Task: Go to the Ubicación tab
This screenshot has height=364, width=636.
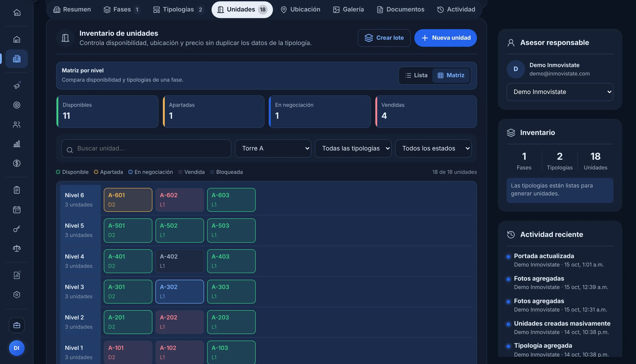Action: click(x=301, y=9)
